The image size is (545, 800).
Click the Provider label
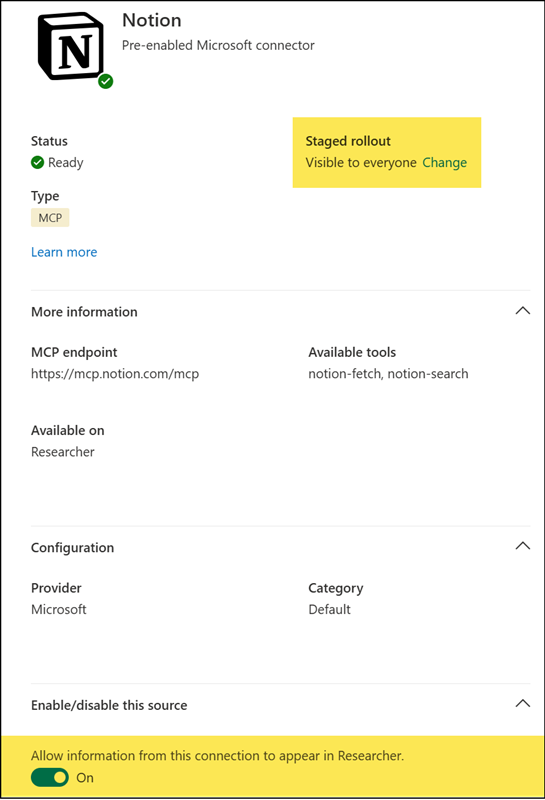(x=56, y=588)
